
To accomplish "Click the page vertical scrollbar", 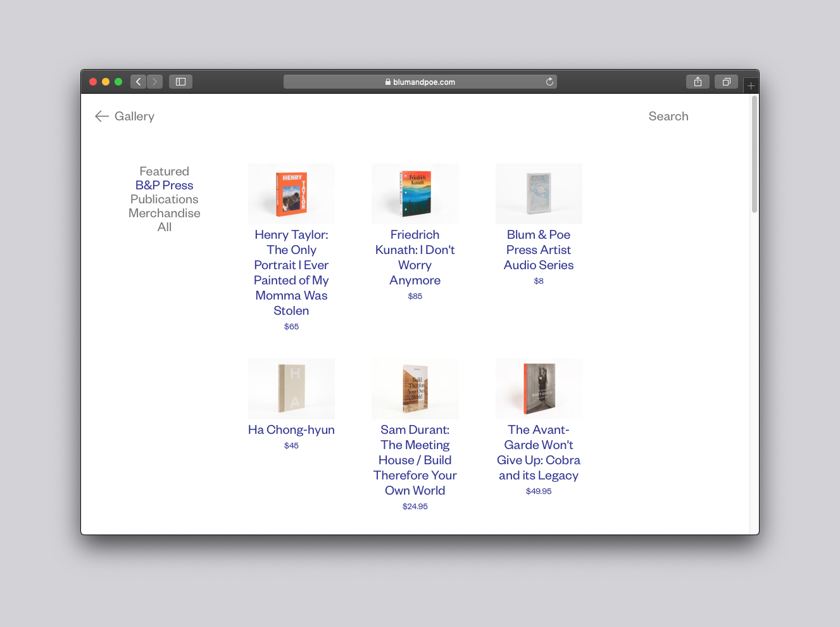I will point(754,155).
